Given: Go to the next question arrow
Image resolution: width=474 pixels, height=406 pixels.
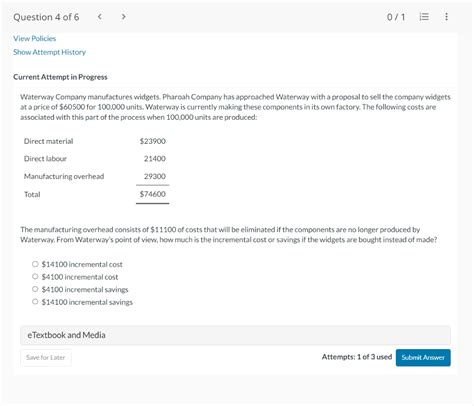Looking at the screenshot, I should [124, 17].
